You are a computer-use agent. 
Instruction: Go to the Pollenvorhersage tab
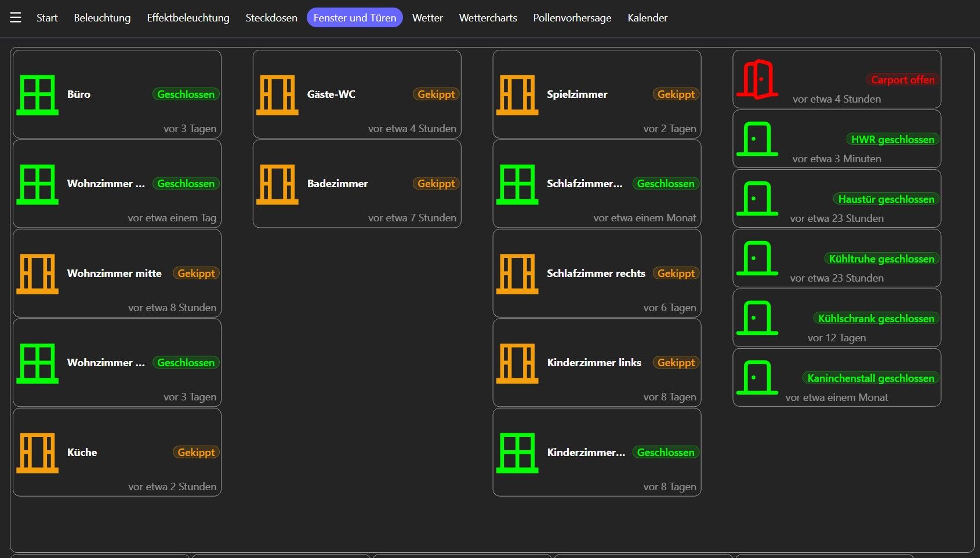click(572, 18)
